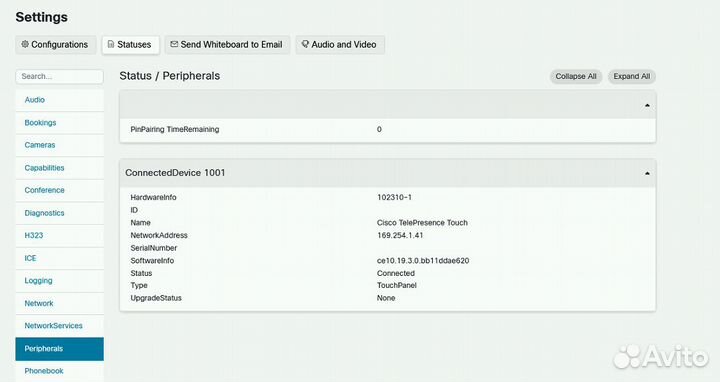Focus the Search input field
720x382 pixels.
pos(59,76)
